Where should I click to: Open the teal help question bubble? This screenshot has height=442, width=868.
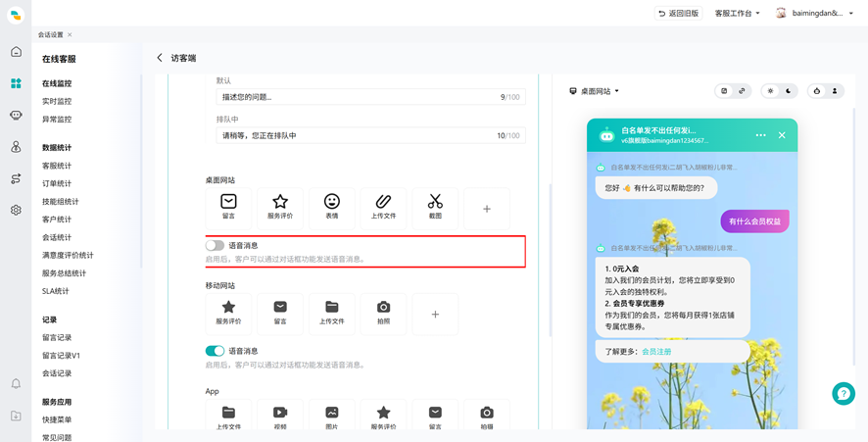[844, 393]
